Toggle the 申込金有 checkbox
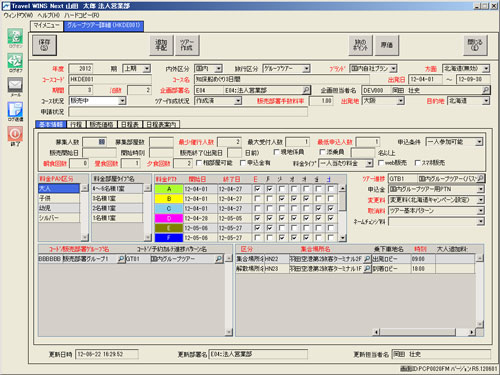The height and width of the screenshot is (375, 500). (x=243, y=163)
